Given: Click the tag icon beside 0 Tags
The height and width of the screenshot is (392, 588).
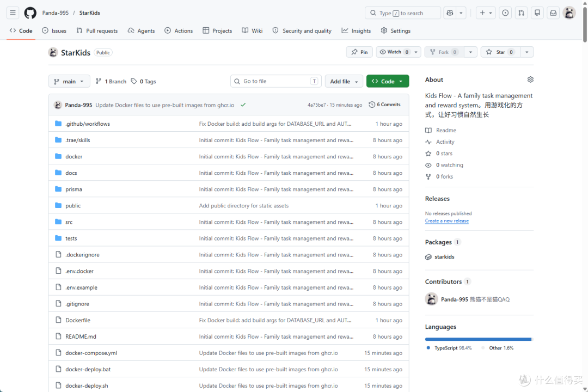Looking at the screenshot, I should [x=134, y=82].
